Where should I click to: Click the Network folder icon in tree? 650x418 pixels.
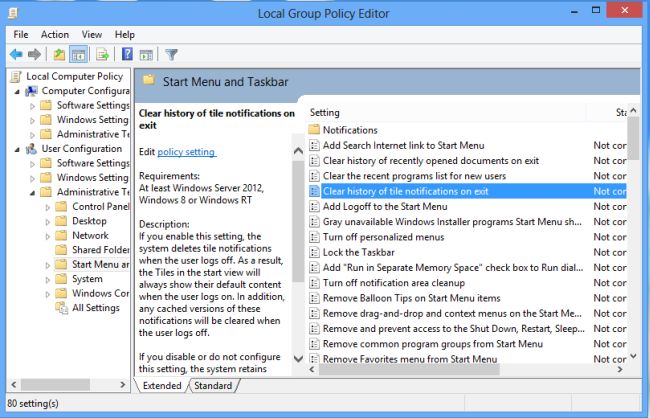[x=61, y=235]
